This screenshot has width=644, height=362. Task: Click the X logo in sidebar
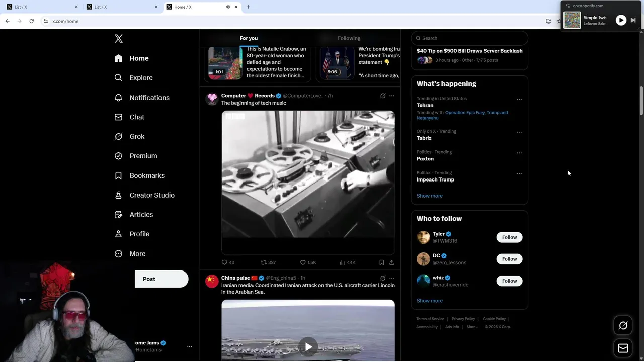pos(118,38)
